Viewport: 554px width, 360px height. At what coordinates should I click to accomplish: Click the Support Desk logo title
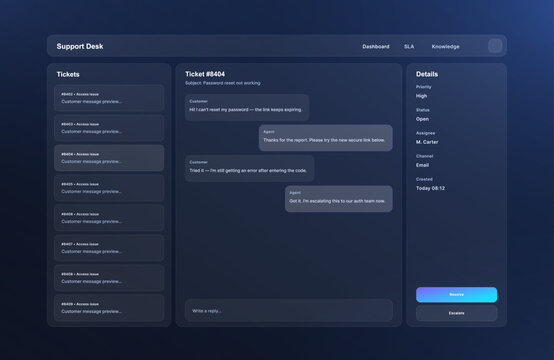pos(80,46)
